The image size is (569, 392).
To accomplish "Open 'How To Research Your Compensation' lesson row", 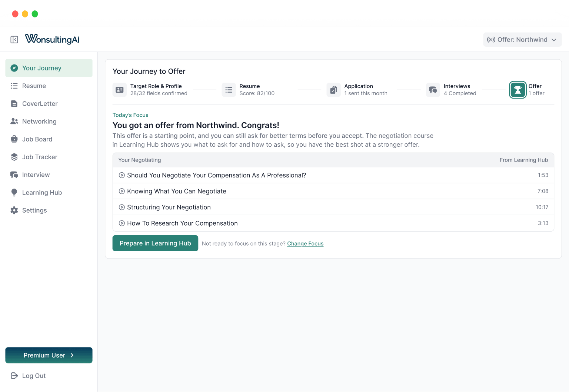I will point(333,223).
